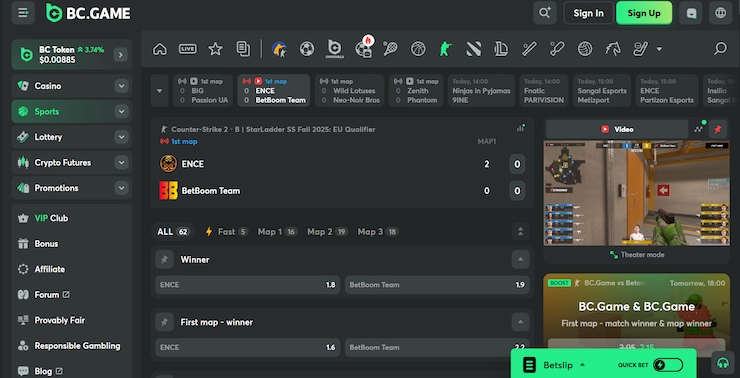Select the Fast markets tab
Image resolution: width=740 pixels, height=378 pixels.
coord(226,232)
